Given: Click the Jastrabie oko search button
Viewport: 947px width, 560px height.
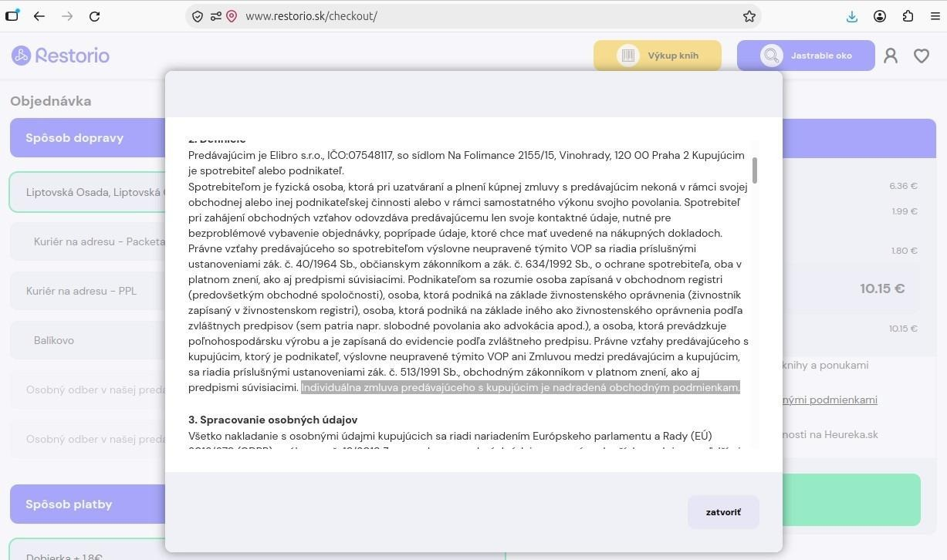Looking at the screenshot, I should (x=806, y=56).
